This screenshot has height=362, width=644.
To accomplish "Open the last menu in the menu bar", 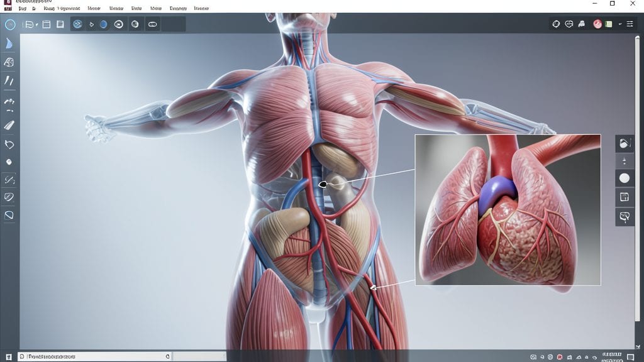I will [201, 8].
